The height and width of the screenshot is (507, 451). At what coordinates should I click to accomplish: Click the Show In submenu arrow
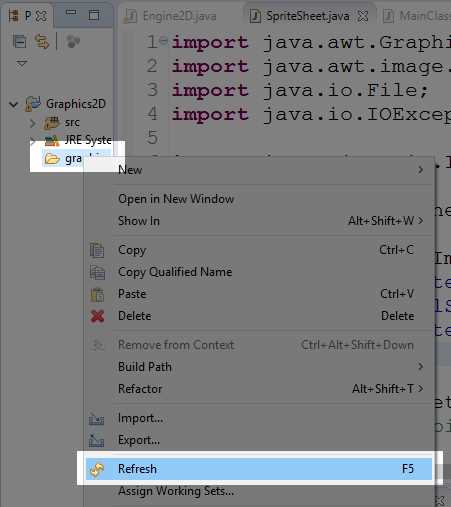[421, 221]
